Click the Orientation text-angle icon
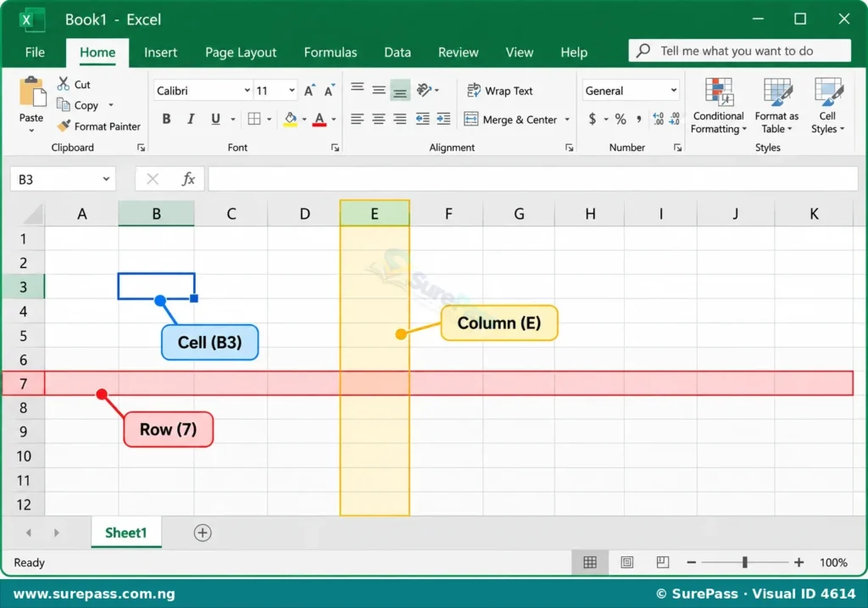Image resolution: width=868 pixels, height=608 pixels. point(424,90)
